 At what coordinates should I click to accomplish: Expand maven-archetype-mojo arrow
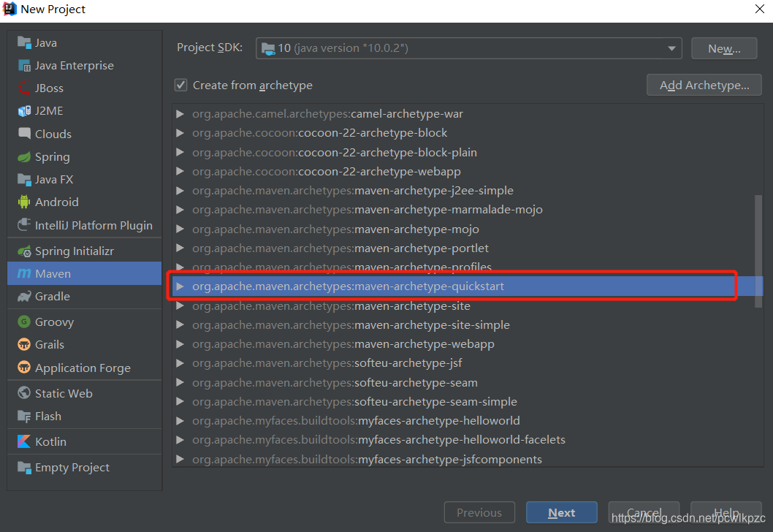[x=180, y=229]
